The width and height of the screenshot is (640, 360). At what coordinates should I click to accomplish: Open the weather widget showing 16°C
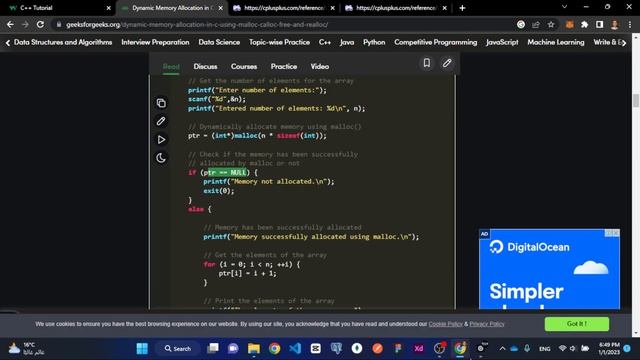point(27,349)
